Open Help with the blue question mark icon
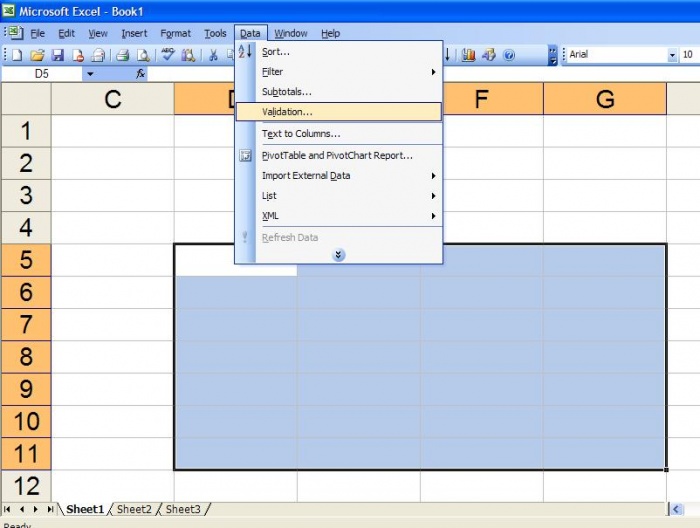 coord(509,55)
